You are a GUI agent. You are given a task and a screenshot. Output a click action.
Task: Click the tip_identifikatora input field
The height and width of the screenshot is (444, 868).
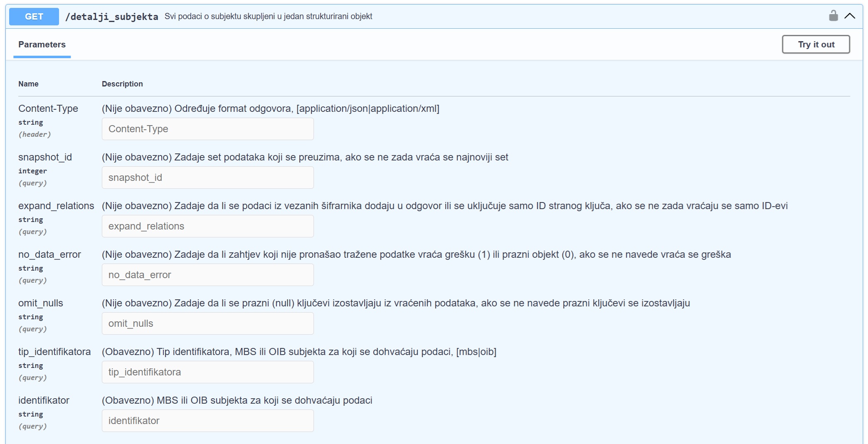click(207, 372)
